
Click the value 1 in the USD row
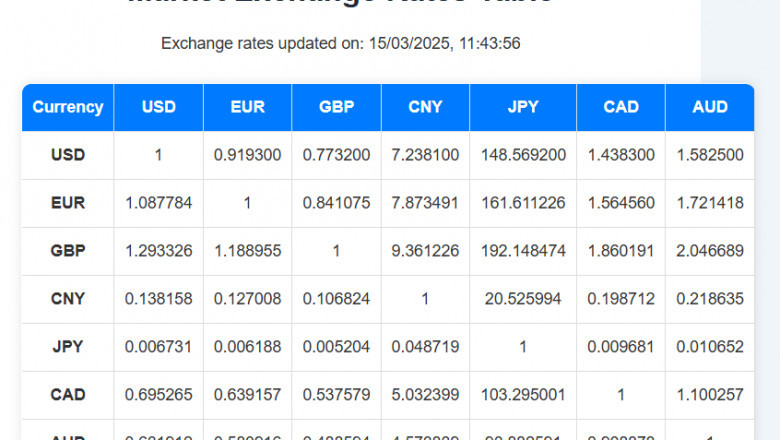click(x=159, y=155)
